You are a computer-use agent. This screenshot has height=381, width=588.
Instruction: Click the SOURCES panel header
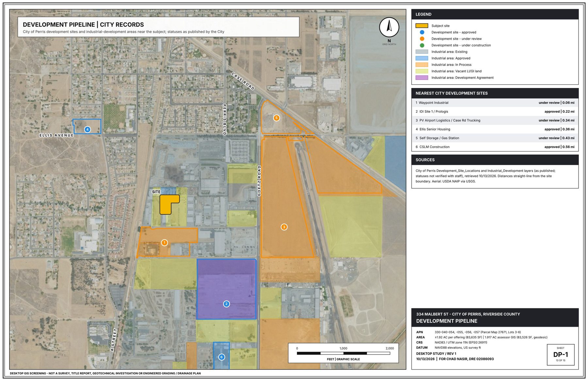click(495, 160)
